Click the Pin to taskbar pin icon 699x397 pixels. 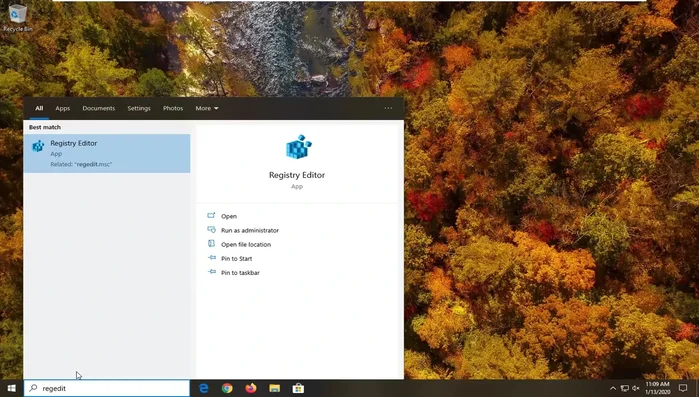point(211,272)
